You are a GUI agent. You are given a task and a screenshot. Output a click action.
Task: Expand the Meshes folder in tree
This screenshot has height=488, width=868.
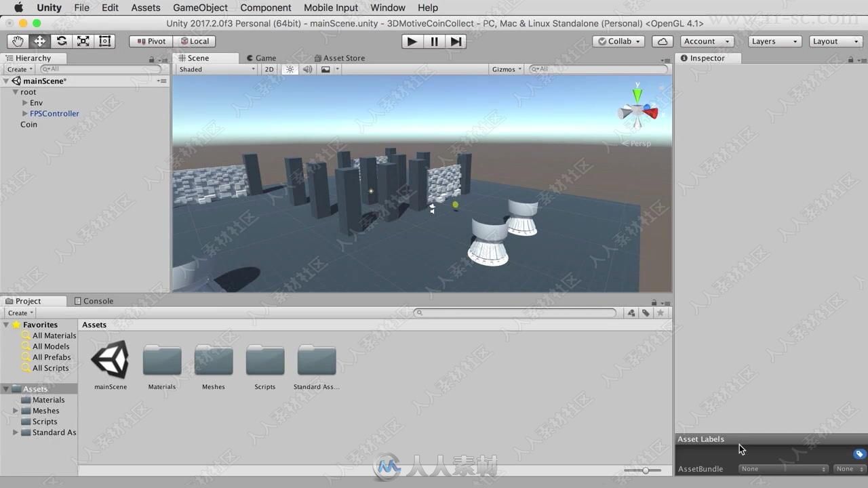click(x=16, y=411)
